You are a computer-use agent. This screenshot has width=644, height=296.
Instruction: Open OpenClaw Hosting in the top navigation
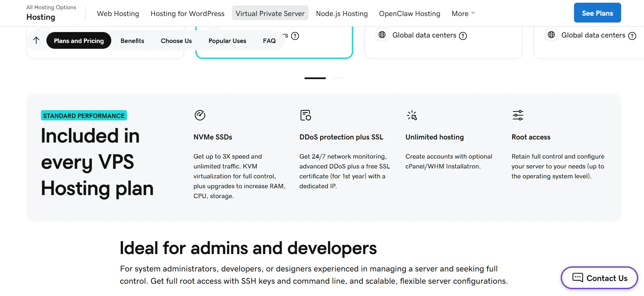pos(410,13)
